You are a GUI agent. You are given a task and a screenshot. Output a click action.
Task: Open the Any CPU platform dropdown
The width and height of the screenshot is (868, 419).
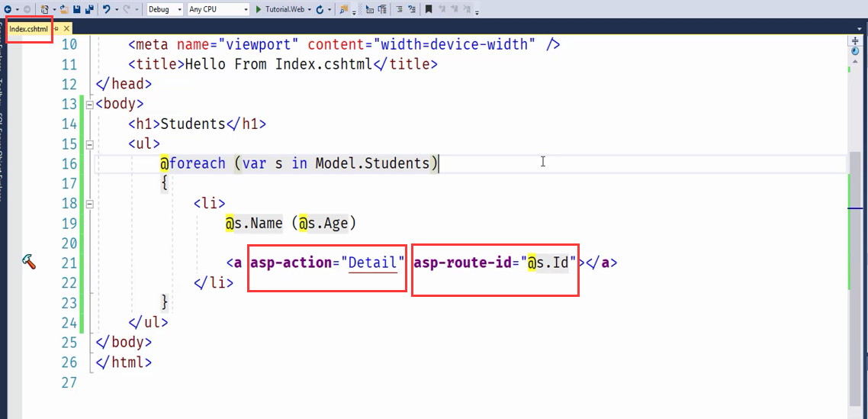pyautogui.click(x=218, y=9)
